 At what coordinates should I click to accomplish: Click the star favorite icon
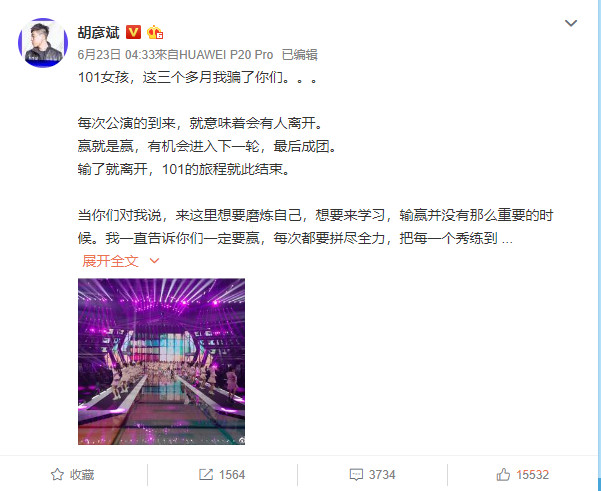[x=57, y=475]
